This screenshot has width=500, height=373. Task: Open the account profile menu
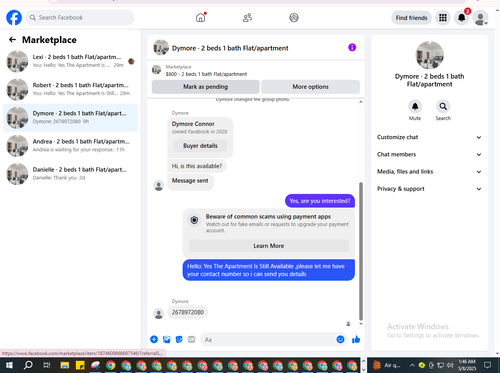click(480, 18)
